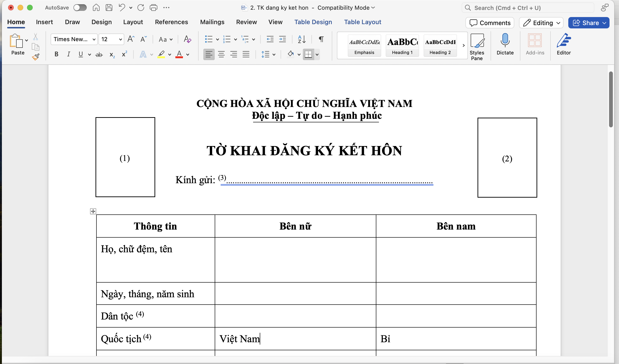Open the Comments pane
Screen dimensions: 619x364
[x=490, y=23]
